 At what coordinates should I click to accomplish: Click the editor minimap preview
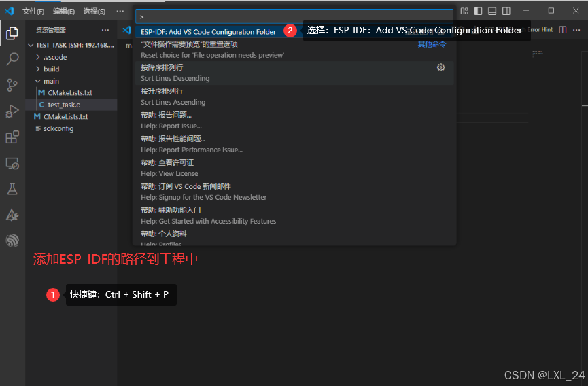(x=538, y=54)
